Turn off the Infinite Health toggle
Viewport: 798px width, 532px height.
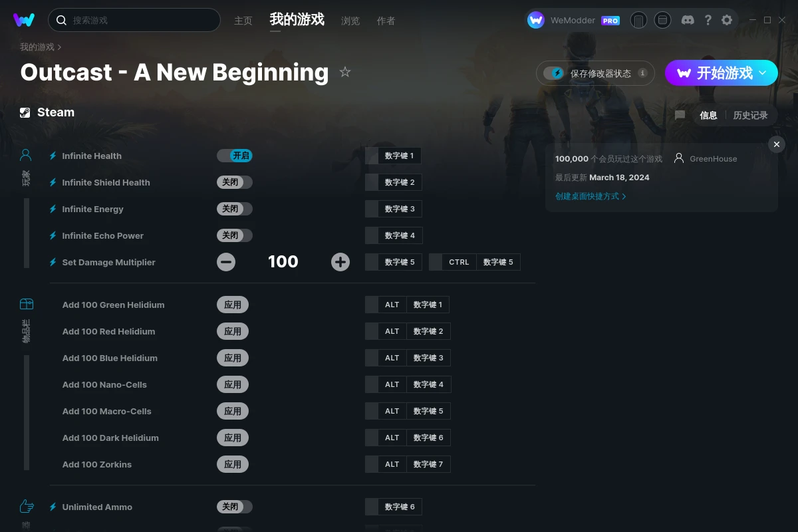click(x=234, y=156)
